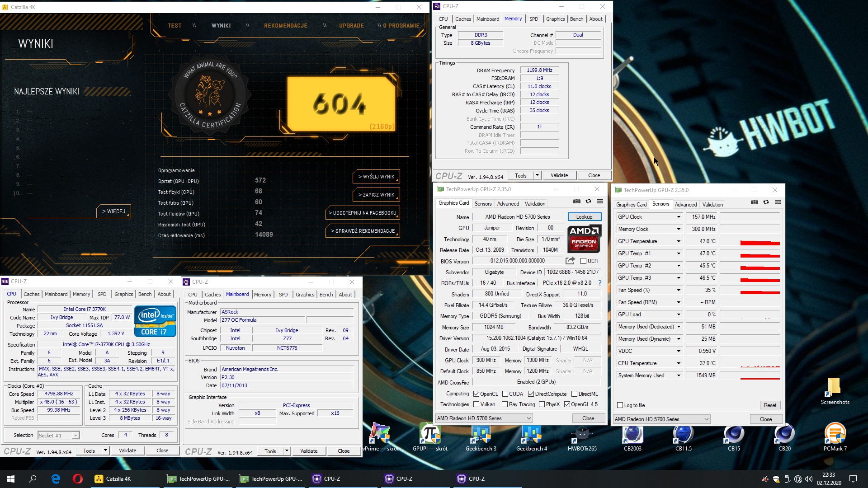Click Validate in CPU-Z Mainboard window

(309, 451)
